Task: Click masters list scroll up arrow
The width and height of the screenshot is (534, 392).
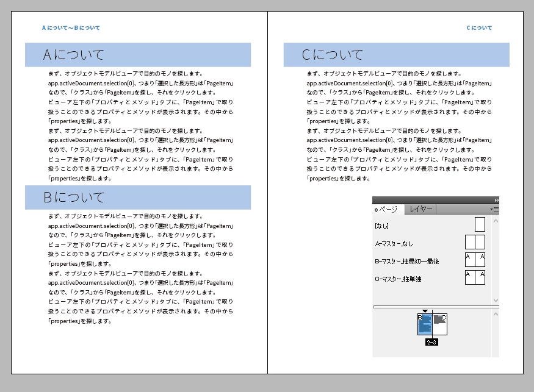Action: 496,221
